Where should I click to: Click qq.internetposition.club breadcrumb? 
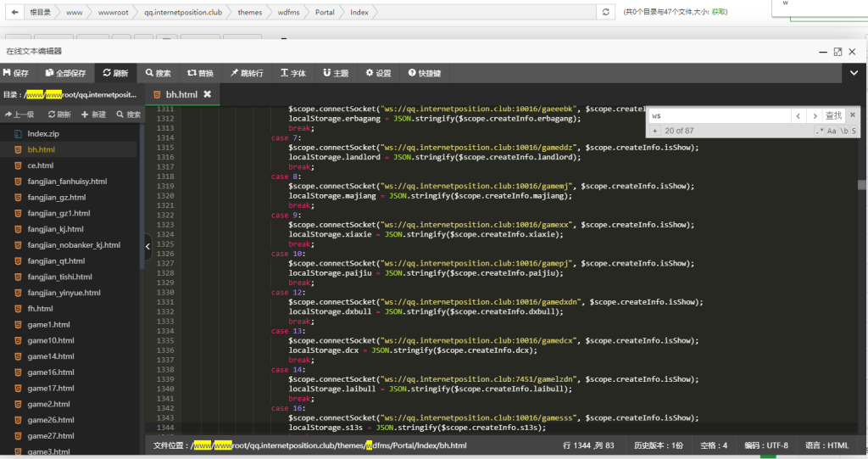pyautogui.click(x=183, y=12)
